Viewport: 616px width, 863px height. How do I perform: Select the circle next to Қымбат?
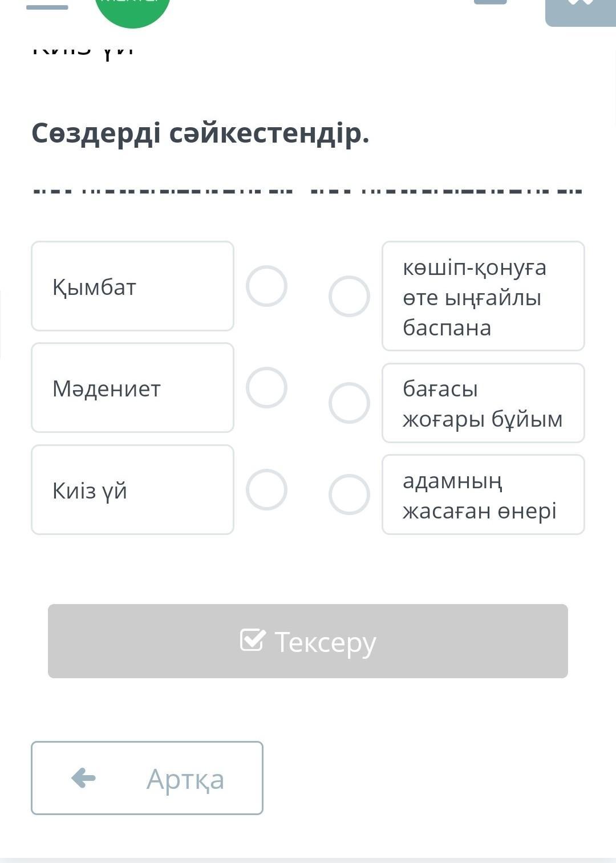click(x=266, y=286)
